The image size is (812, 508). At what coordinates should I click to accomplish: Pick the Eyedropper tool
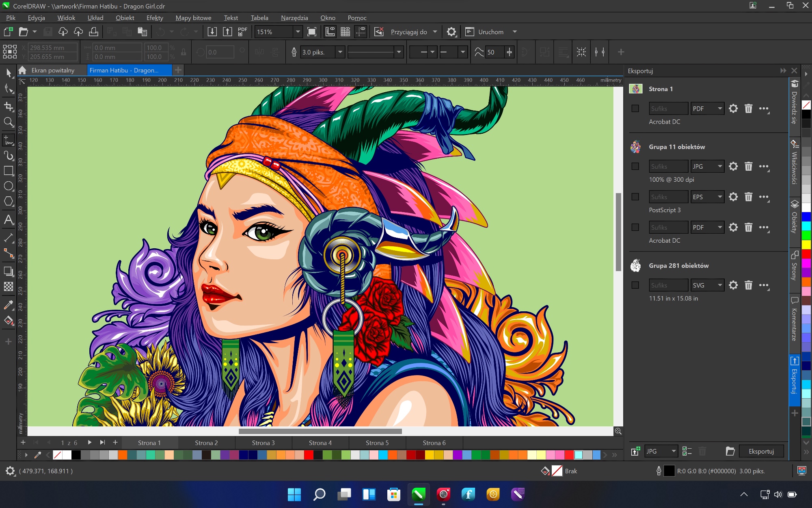(x=9, y=305)
